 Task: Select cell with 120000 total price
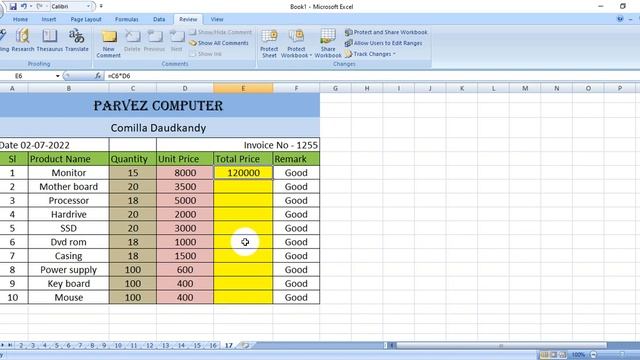[x=243, y=173]
